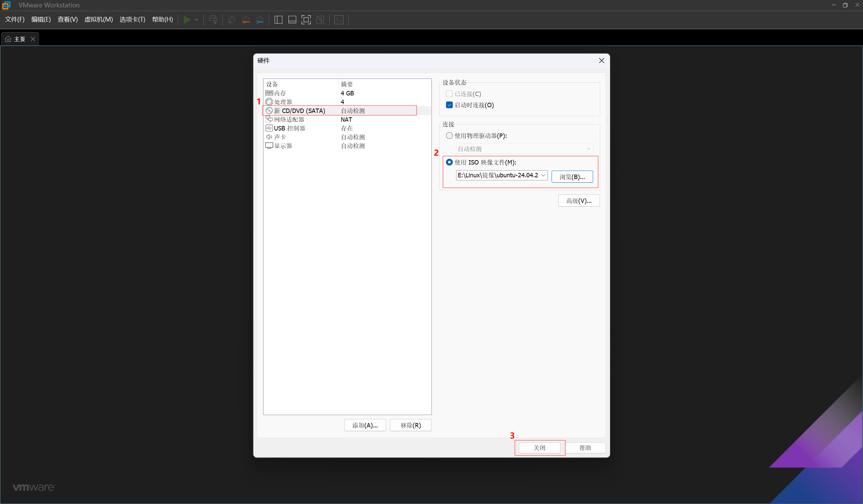Select 网络适配器 in the device list
Viewport: 863px width, 504px height.
click(x=289, y=119)
